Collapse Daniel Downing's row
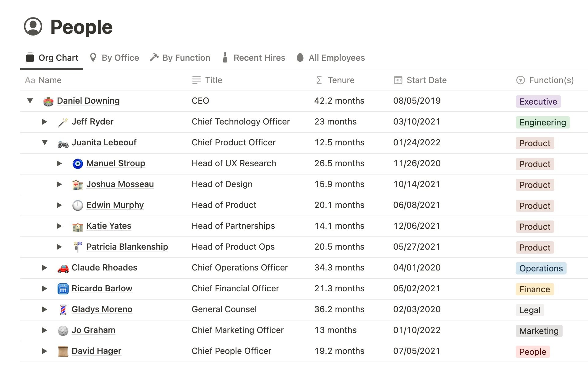This screenshot has height=368, width=588. tap(30, 101)
